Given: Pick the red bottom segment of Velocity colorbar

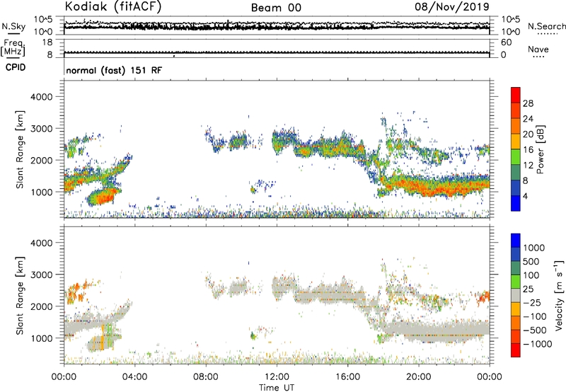Looking at the screenshot, I should click(x=516, y=350).
